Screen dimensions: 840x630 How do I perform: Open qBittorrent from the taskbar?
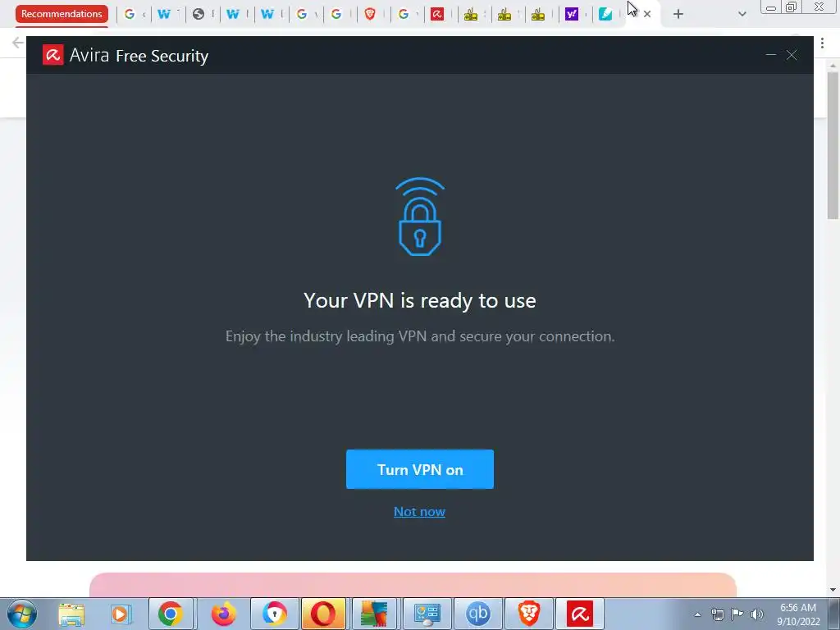point(478,614)
